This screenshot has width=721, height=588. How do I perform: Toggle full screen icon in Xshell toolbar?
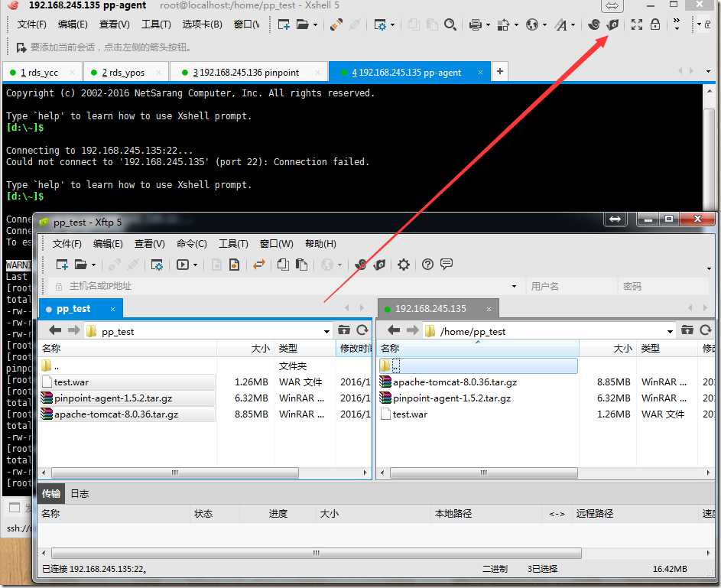(x=637, y=24)
